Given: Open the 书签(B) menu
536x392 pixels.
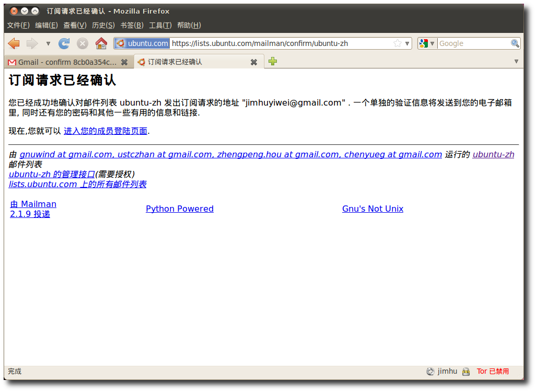Looking at the screenshot, I should pyautogui.click(x=132, y=25).
